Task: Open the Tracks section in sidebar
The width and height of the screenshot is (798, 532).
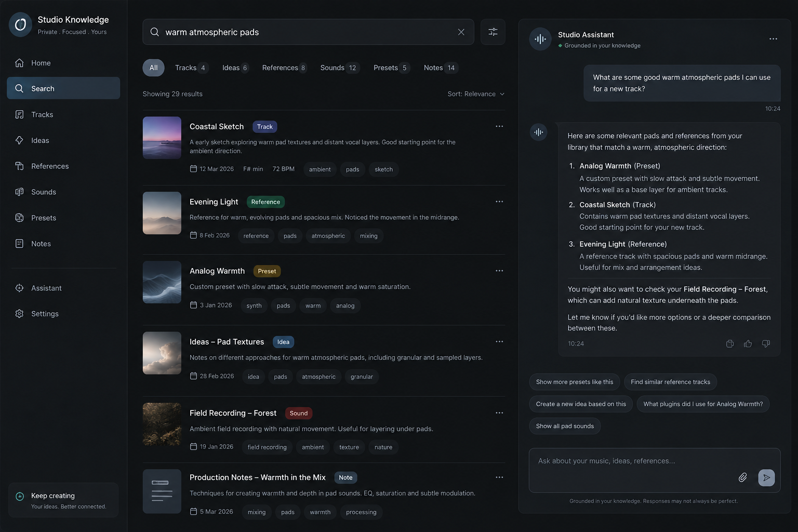Action: point(63,114)
